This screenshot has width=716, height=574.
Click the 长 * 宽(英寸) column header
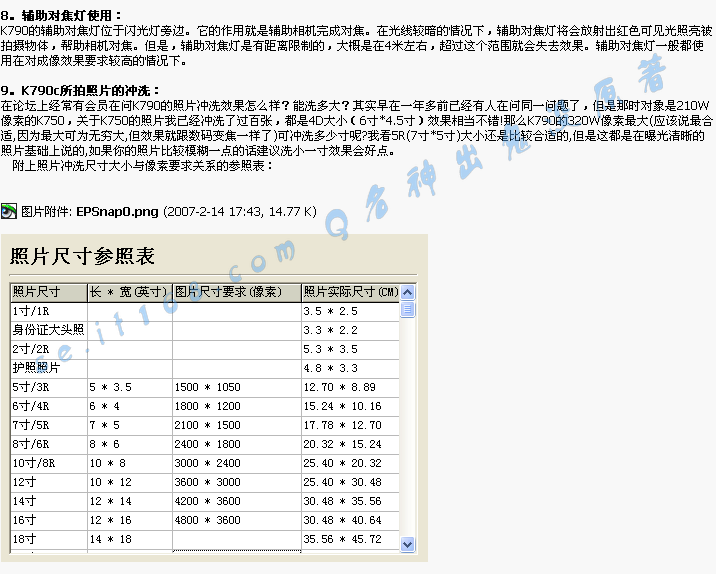point(129,292)
